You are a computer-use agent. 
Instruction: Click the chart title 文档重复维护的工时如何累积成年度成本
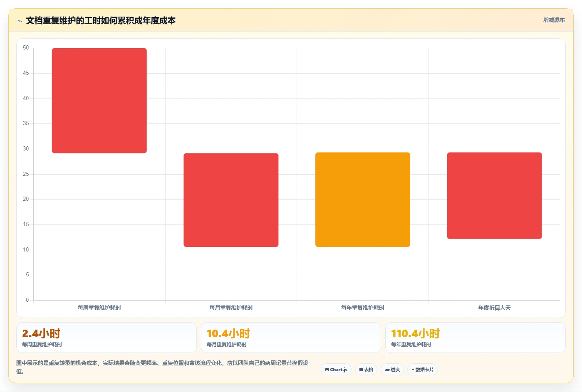pos(101,21)
